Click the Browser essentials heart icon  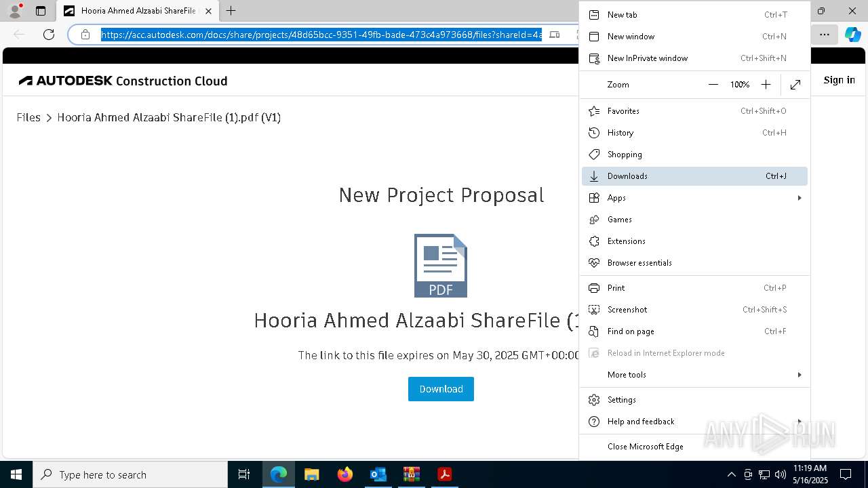click(594, 263)
